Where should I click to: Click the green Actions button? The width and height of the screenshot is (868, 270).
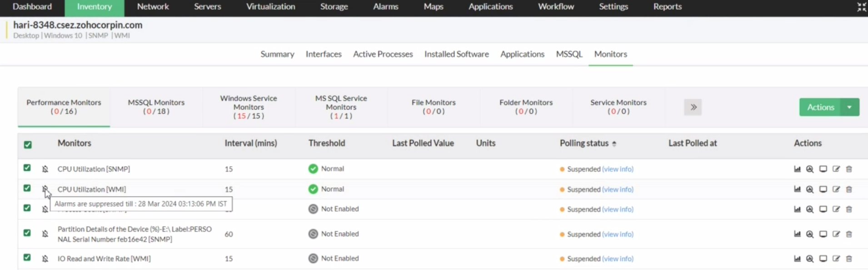coord(820,107)
